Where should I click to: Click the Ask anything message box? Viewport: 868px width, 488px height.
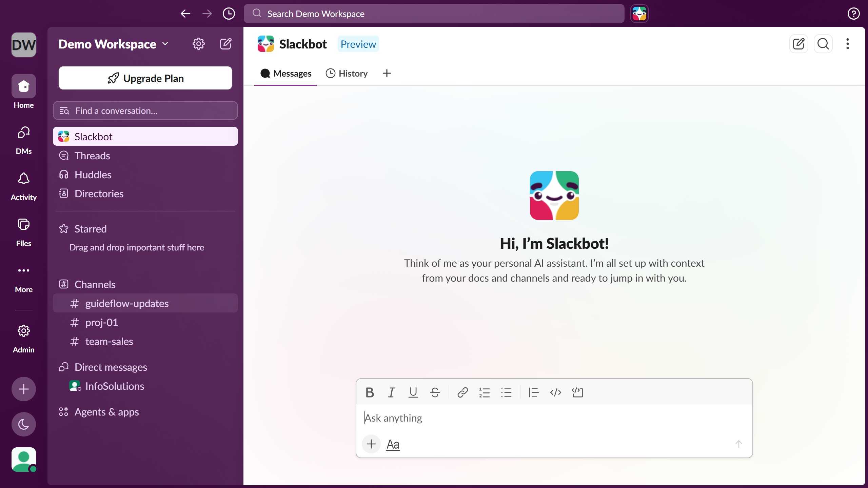tap(554, 418)
